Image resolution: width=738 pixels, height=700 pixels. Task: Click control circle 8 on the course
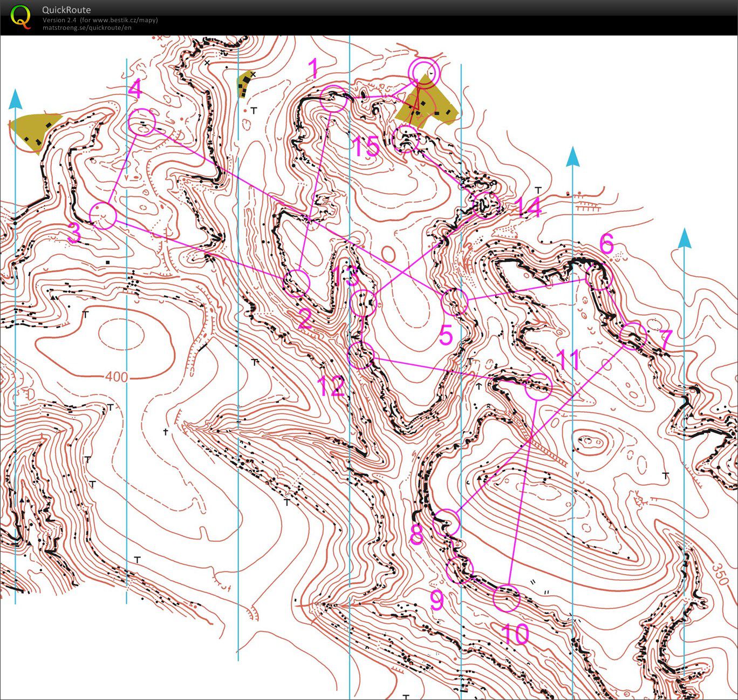pos(446,522)
